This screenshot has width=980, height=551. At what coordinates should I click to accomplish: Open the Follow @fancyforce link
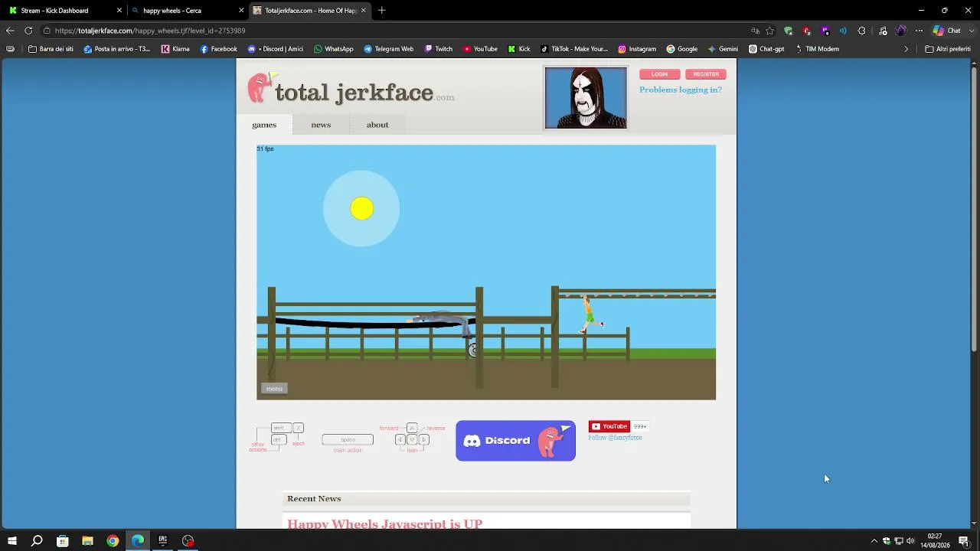tap(615, 438)
